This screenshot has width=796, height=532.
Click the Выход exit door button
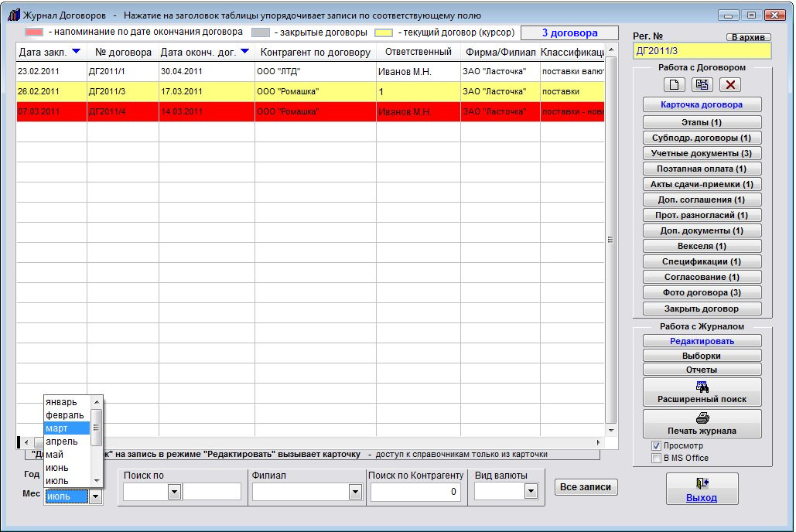click(702, 489)
